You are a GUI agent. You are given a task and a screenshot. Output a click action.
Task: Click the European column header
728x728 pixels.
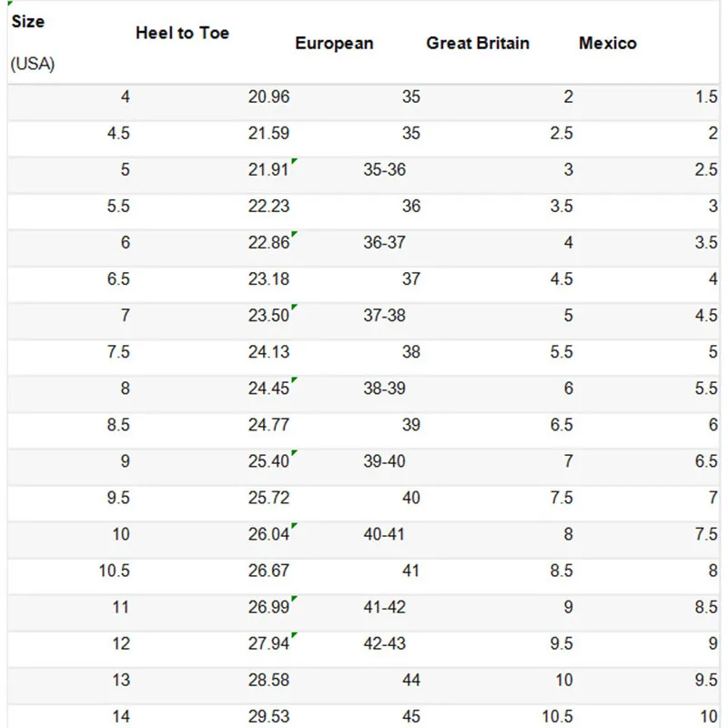click(x=334, y=43)
